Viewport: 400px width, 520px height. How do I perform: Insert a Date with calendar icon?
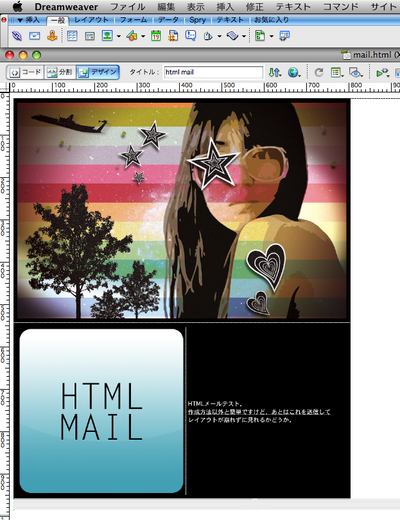tap(156, 36)
